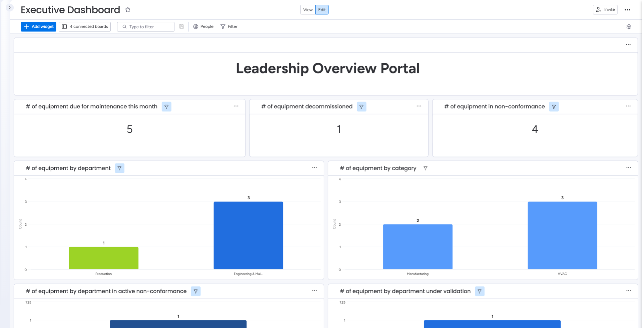Click filter icon for equipment by department widget
644x328 pixels.
click(x=119, y=168)
